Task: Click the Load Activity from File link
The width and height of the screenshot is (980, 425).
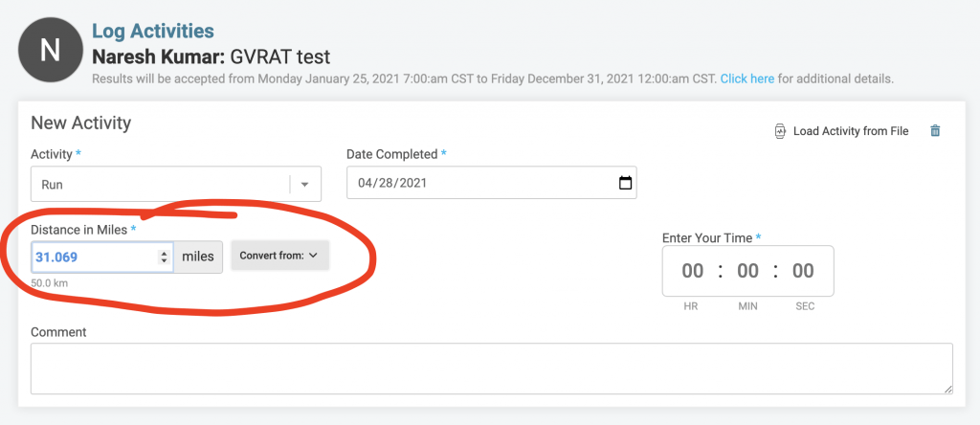Action: [x=851, y=131]
